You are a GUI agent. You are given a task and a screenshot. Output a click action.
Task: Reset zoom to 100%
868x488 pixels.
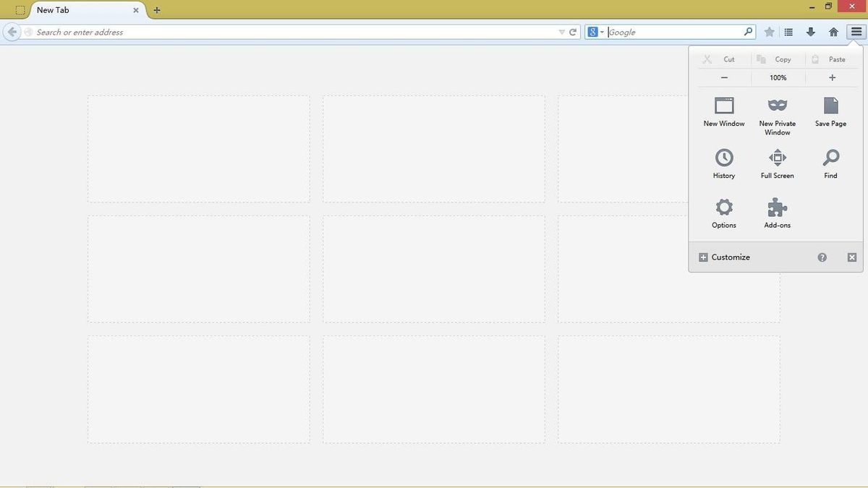777,77
